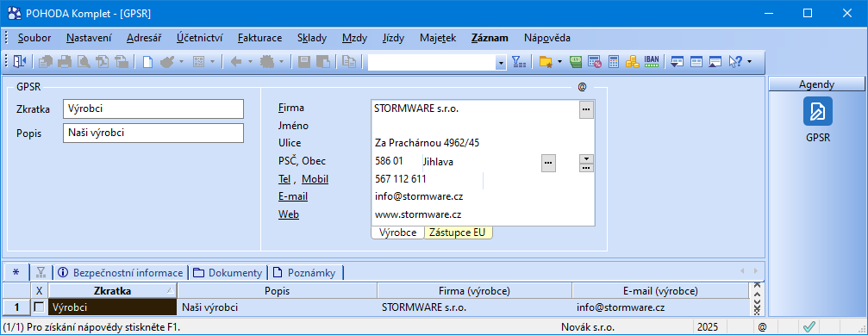Click into the Zkratka input field
The height and width of the screenshot is (335, 868).
click(153, 109)
